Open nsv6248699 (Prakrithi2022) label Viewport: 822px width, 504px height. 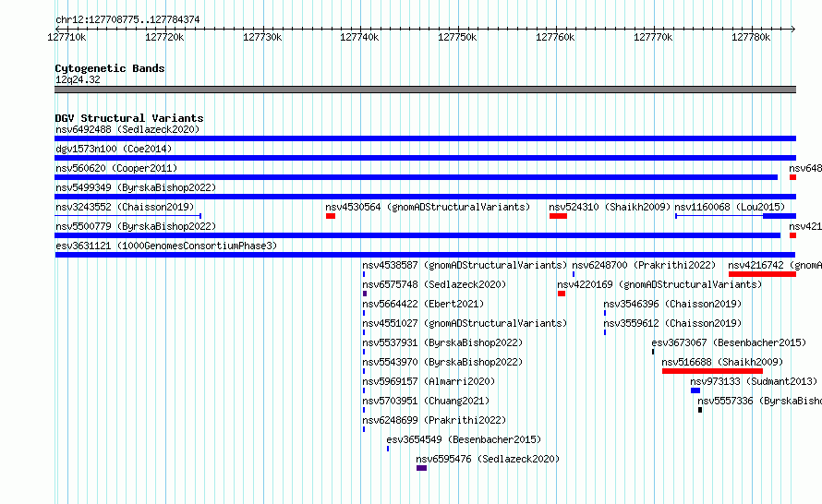(x=434, y=420)
